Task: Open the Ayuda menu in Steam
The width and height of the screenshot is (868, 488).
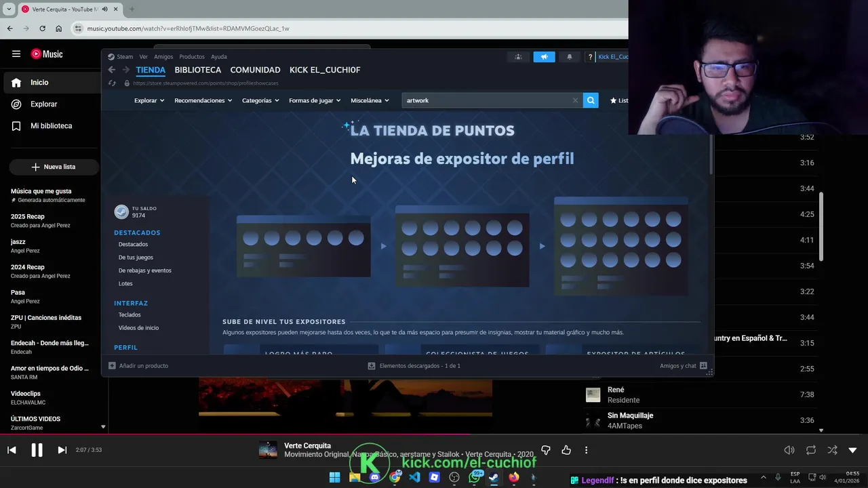Action: (x=219, y=57)
